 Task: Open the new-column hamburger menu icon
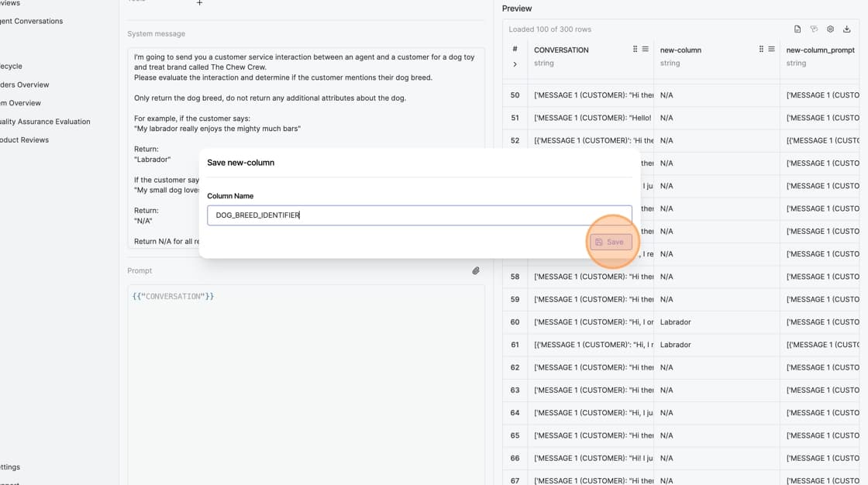(771, 50)
